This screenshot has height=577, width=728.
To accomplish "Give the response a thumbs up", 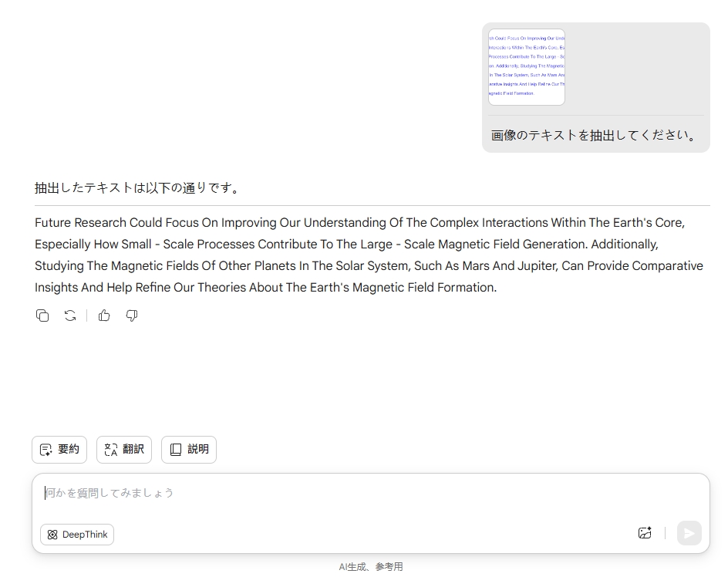I will click(x=104, y=315).
